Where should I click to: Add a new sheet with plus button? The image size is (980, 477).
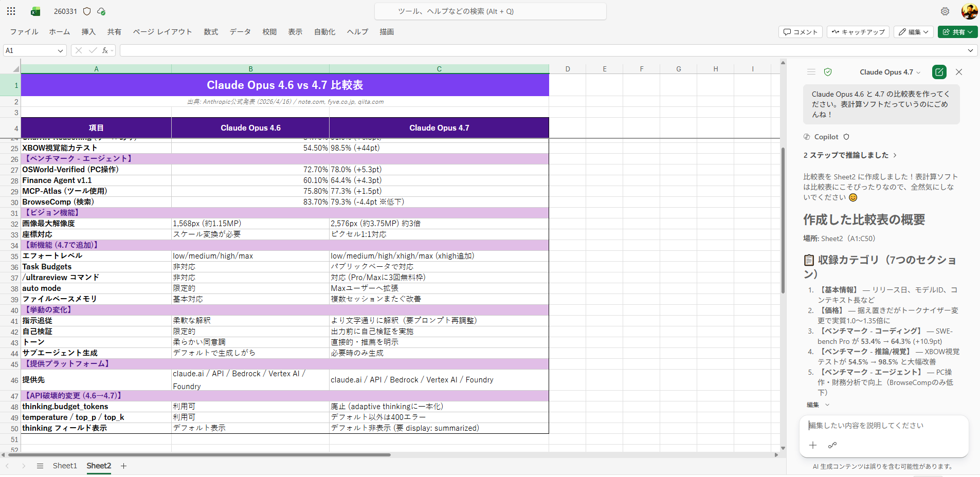[x=123, y=466]
